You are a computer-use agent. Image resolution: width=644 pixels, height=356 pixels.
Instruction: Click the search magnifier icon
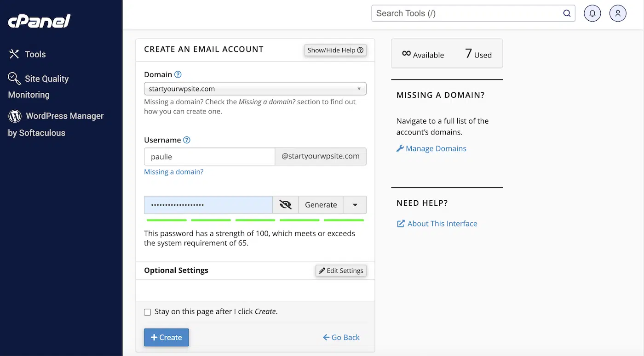(567, 13)
